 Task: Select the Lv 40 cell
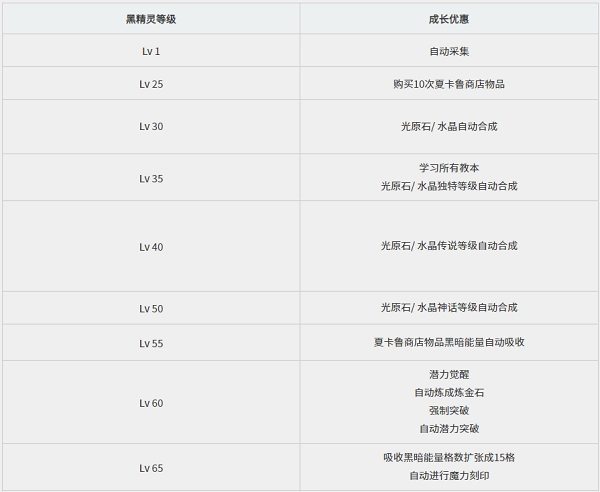click(151, 246)
